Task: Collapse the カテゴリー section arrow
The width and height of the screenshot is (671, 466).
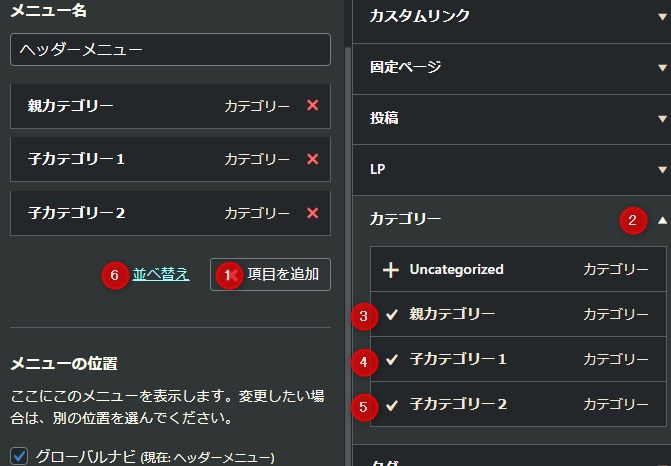Action: click(661, 219)
